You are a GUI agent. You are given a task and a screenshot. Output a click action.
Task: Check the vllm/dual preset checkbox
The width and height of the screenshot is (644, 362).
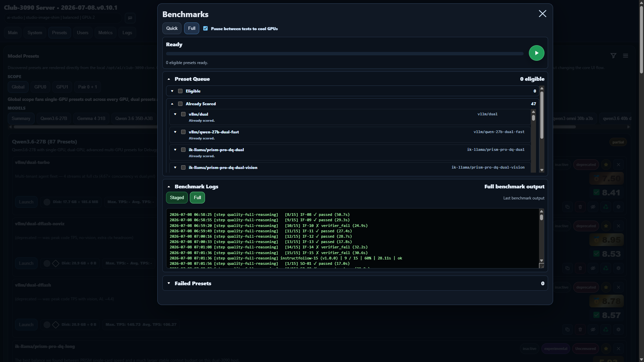183,114
